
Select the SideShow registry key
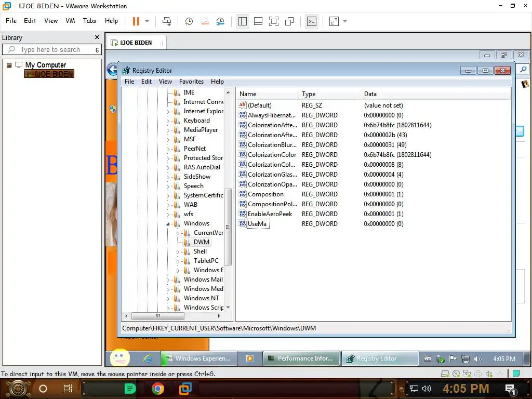pos(197,177)
